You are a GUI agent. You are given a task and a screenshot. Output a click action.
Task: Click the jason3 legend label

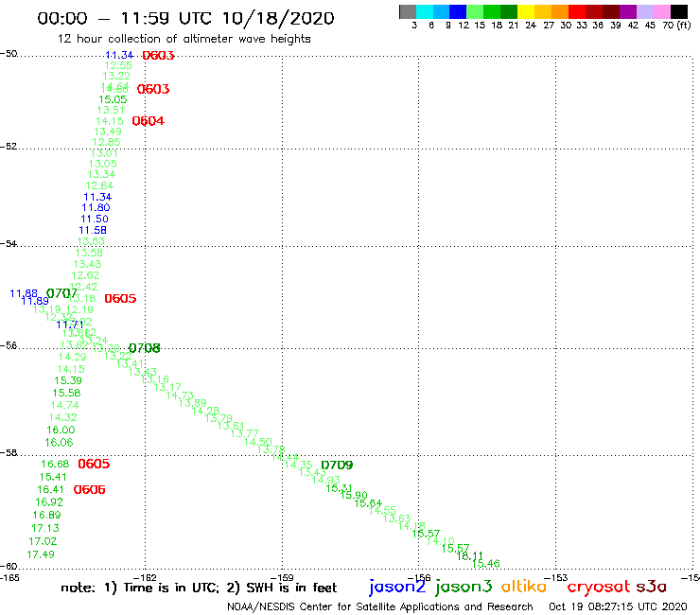tap(464, 587)
